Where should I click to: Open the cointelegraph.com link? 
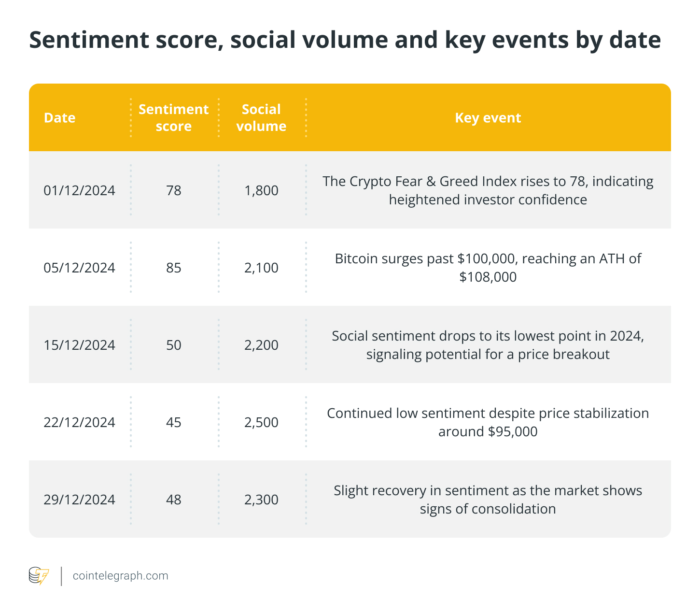pyautogui.click(x=120, y=575)
